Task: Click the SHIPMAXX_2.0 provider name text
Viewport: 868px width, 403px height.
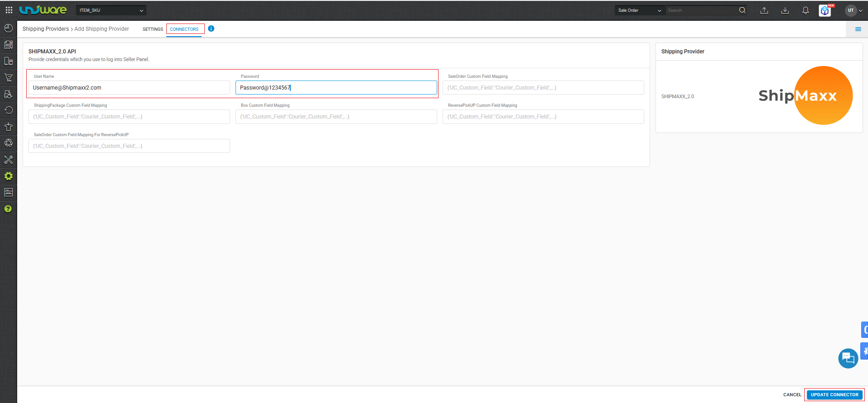Action: [678, 96]
